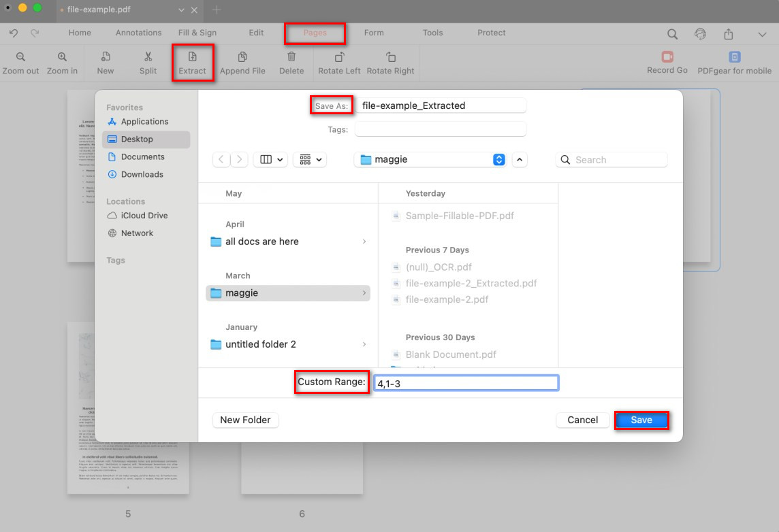The height and width of the screenshot is (532, 779).
Task: Click the Rotate Right icon
Action: click(x=390, y=57)
